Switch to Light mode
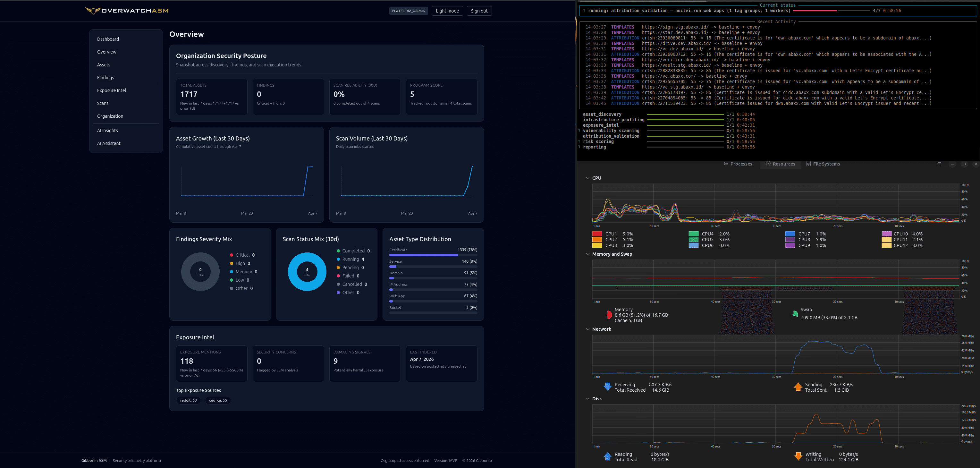Image resolution: width=980 pixels, height=468 pixels. point(447,11)
